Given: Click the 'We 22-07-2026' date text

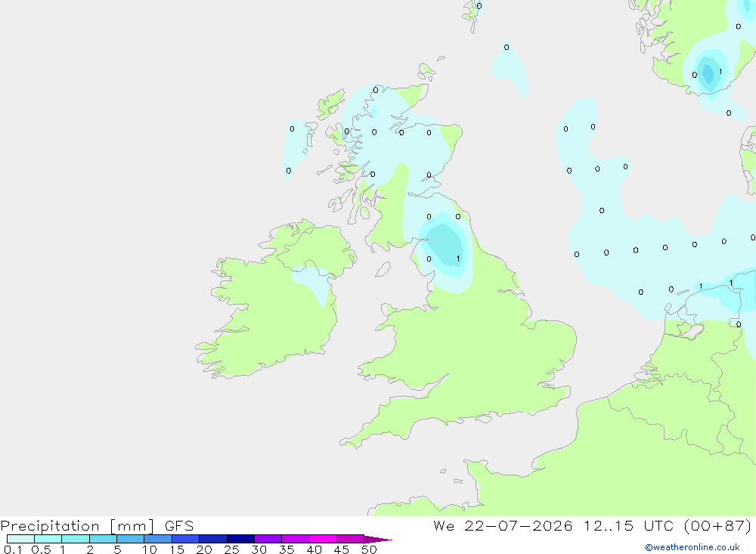Looking at the screenshot, I should 503,525.
